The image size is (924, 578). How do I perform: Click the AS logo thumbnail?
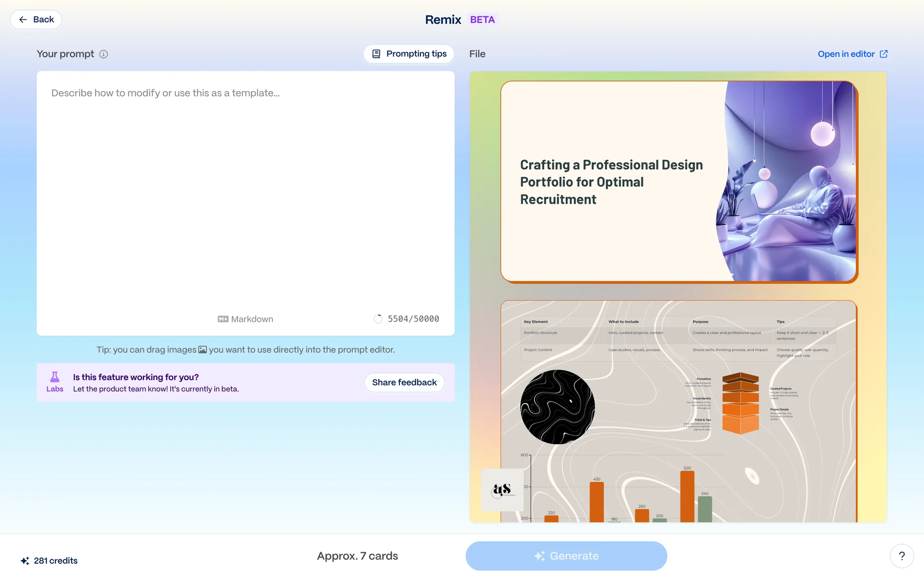[502, 490]
